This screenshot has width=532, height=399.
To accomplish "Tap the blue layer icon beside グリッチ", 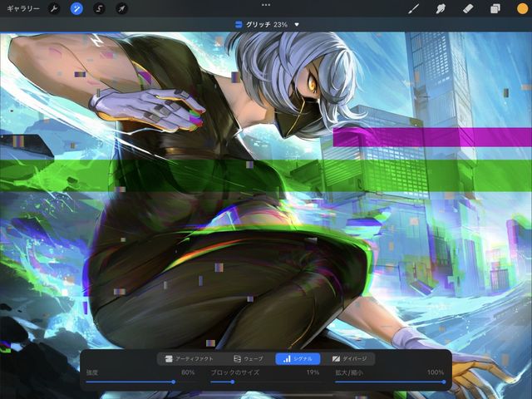I will click(x=239, y=24).
